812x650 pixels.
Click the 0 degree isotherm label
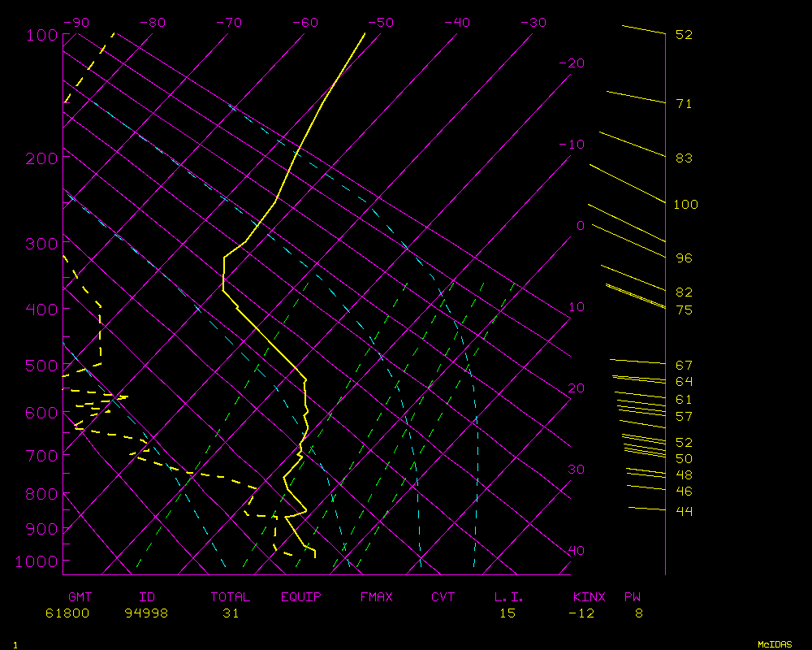(581, 226)
